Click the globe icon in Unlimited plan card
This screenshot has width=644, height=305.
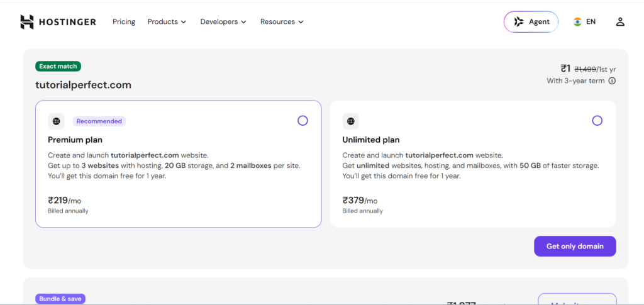coord(351,121)
